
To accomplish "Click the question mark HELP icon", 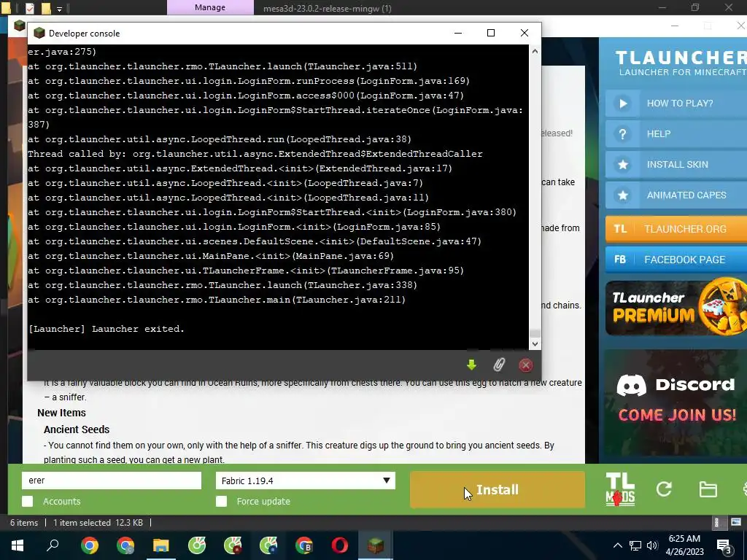I will click(x=623, y=134).
